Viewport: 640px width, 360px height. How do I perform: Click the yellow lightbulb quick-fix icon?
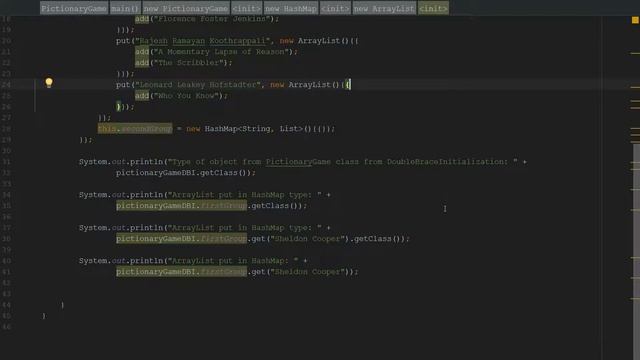(x=49, y=83)
